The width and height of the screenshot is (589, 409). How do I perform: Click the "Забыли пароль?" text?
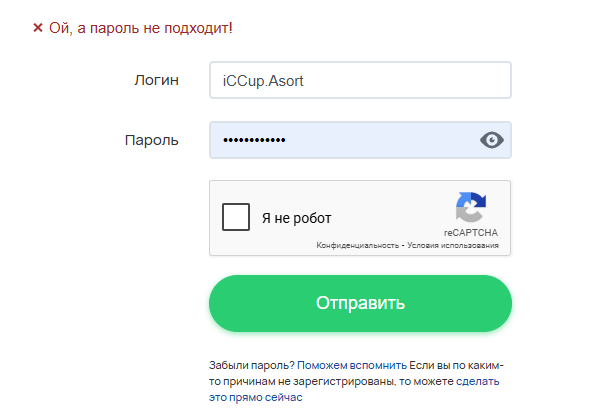[252, 365]
